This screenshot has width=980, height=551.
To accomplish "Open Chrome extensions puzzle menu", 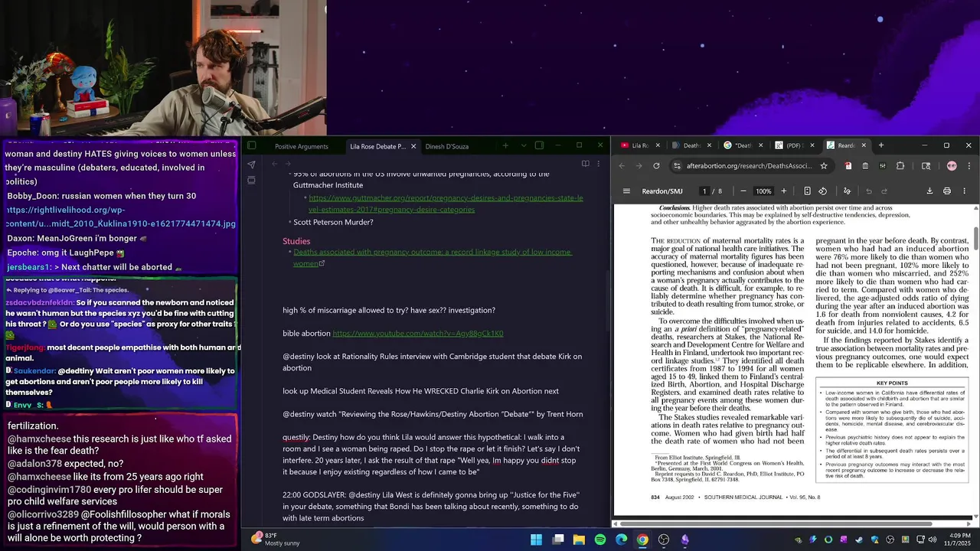I will click(900, 165).
